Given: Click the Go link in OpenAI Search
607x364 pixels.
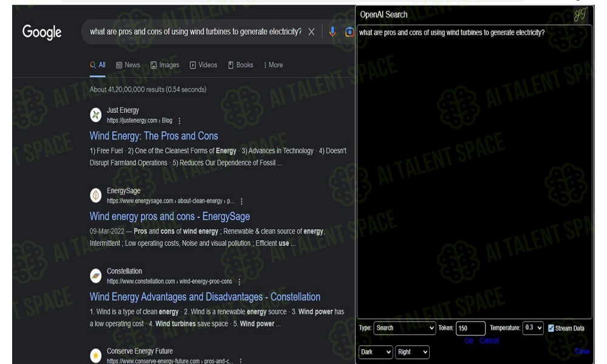Looking at the screenshot, I should [469, 341].
